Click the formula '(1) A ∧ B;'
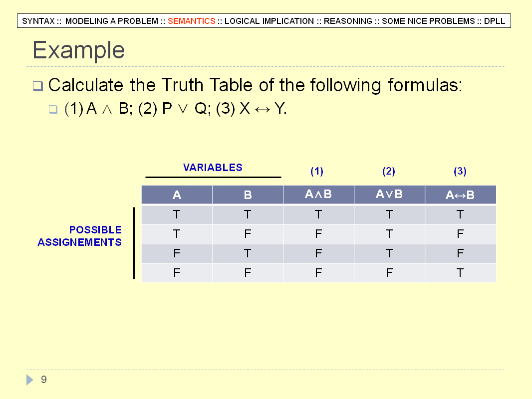The width and height of the screenshot is (532, 399). 98,109
